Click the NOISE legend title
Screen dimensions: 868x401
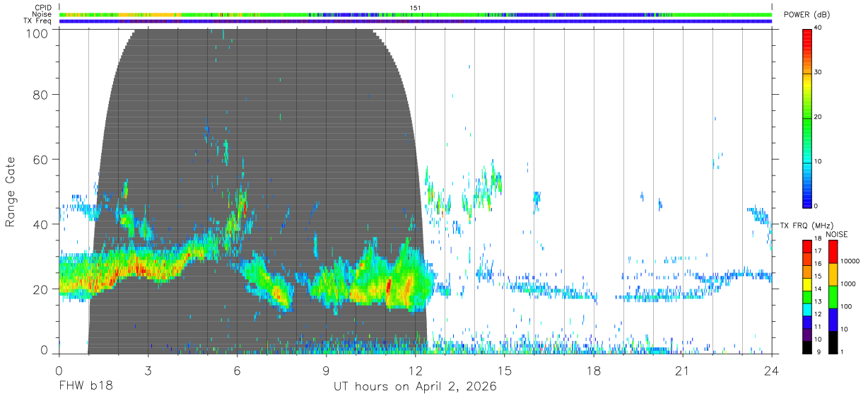tap(836, 234)
